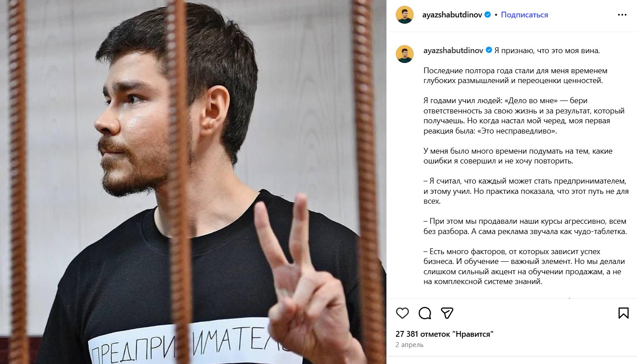Open the three-dot more options menu
The width and height of the screenshot is (637, 364).
622,15
